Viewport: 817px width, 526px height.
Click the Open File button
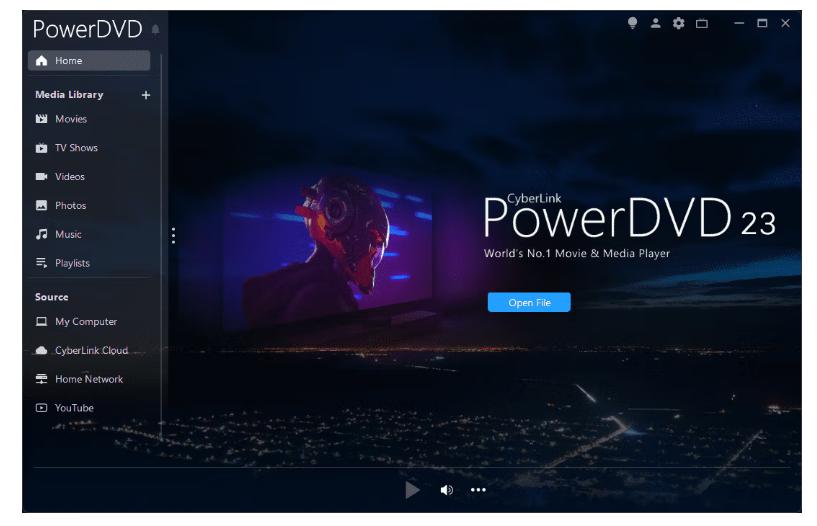529,303
